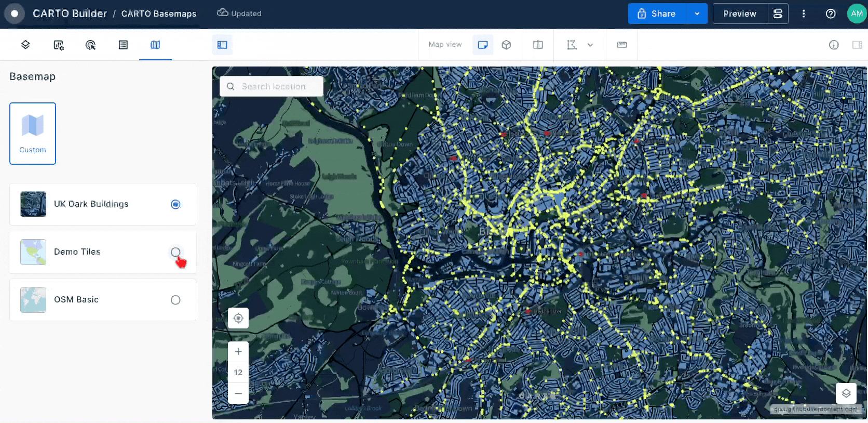868x423 pixels.
Task: Toggle the left sidebar panel
Action: point(222,45)
